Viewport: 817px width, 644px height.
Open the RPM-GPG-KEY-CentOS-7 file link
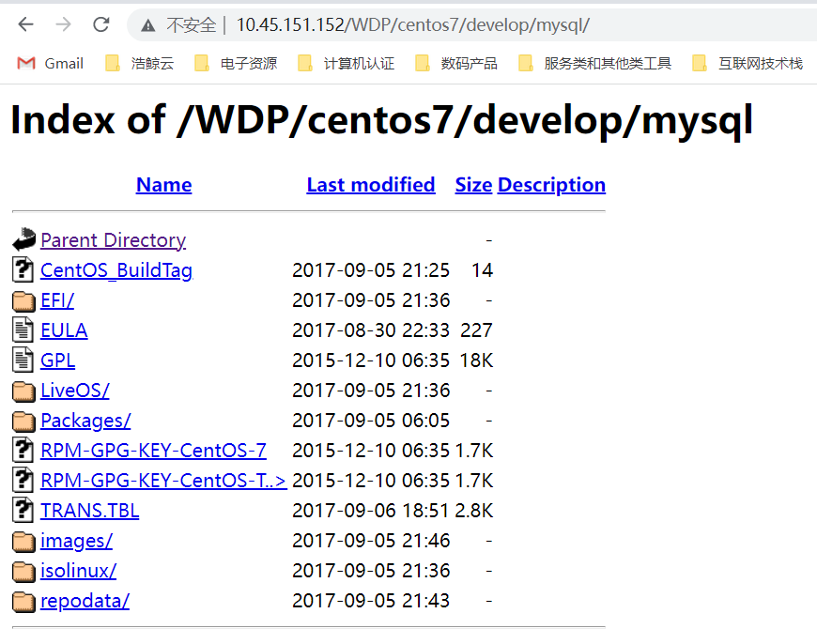click(x=153, y=451)
